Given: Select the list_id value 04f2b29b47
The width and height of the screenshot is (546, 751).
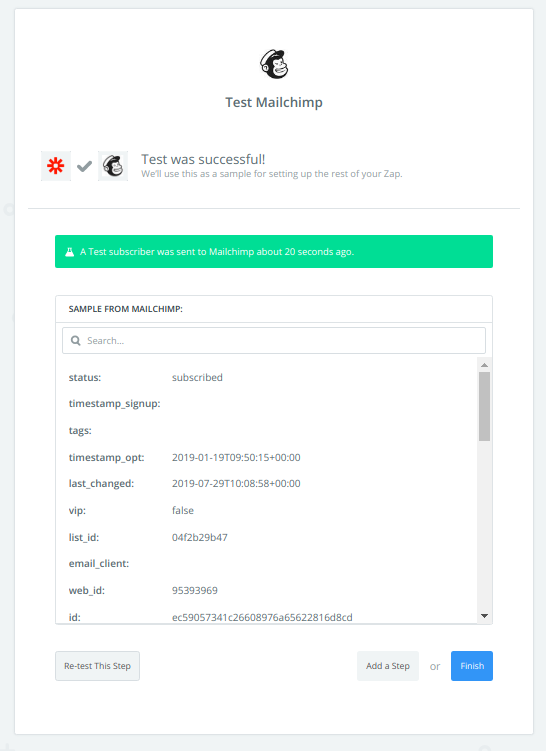Looking at the screenshot, I should (x=200, y=537).
